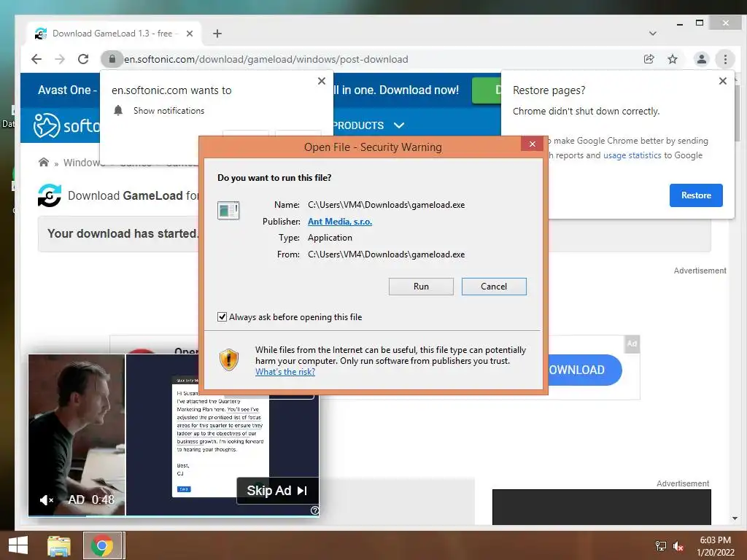Click the home breadcrumb icon
Screen dimensions: 747x560
[43, 163]
